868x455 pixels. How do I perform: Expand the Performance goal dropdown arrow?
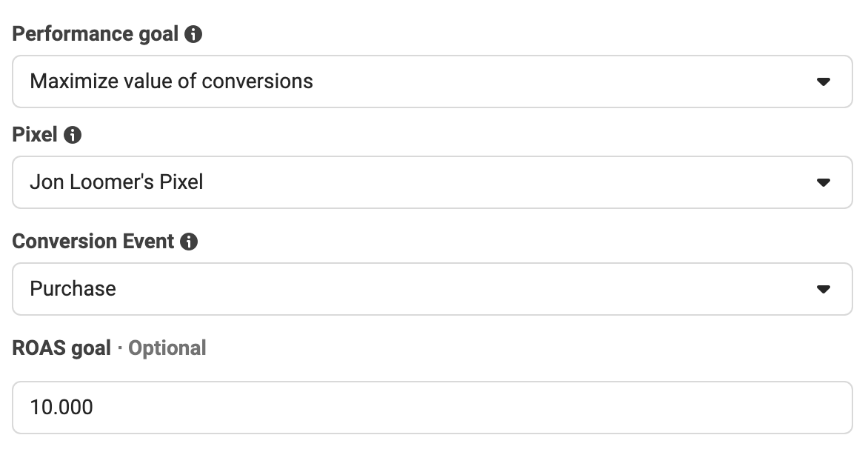pyautogui.click(x=823, y=82)
